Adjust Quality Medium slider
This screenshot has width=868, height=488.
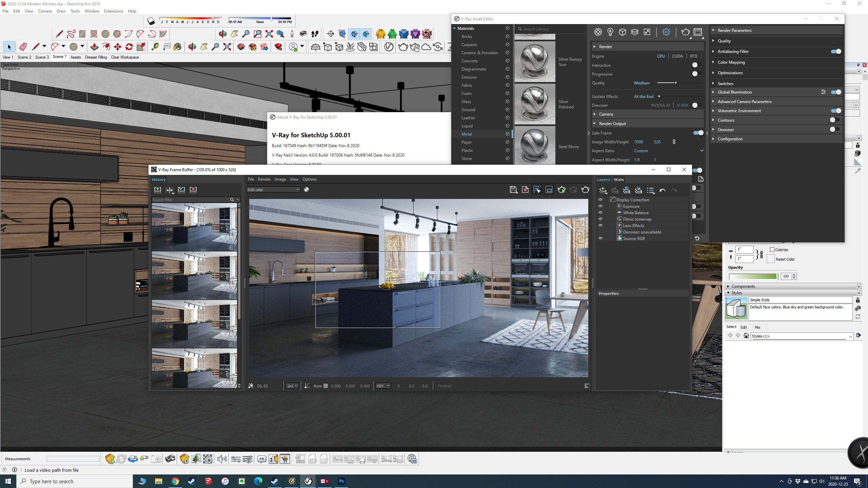tap(676, 83)
